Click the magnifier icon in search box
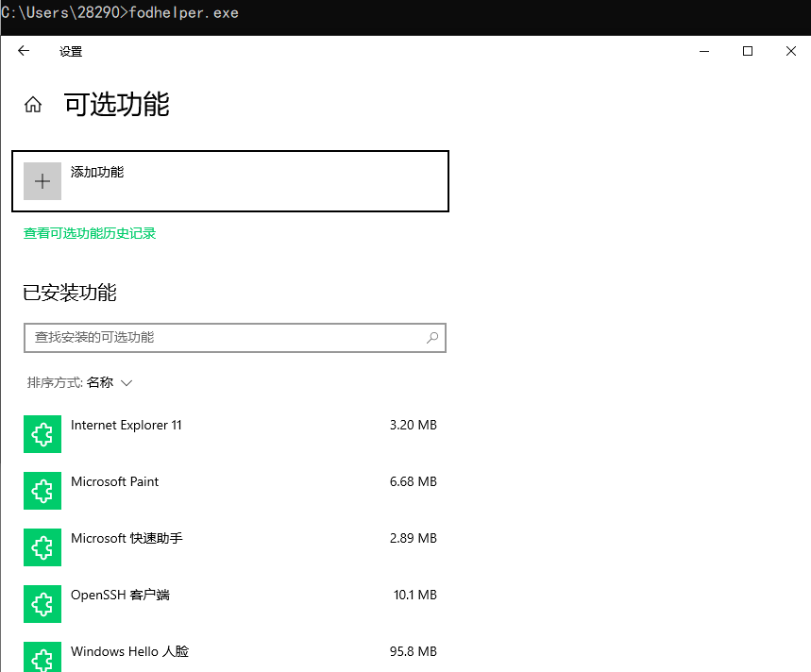The width and height of the screenshot is (811, 672). pos(432,338)
